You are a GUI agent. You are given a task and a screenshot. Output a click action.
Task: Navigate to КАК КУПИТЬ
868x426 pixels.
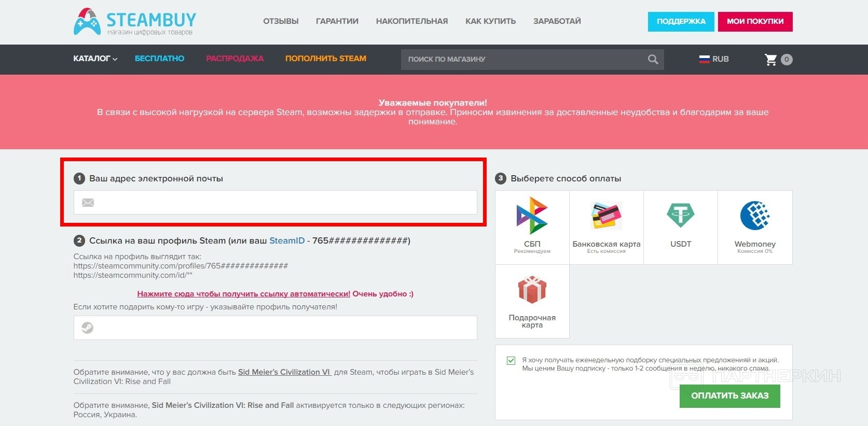click(491, 21)
